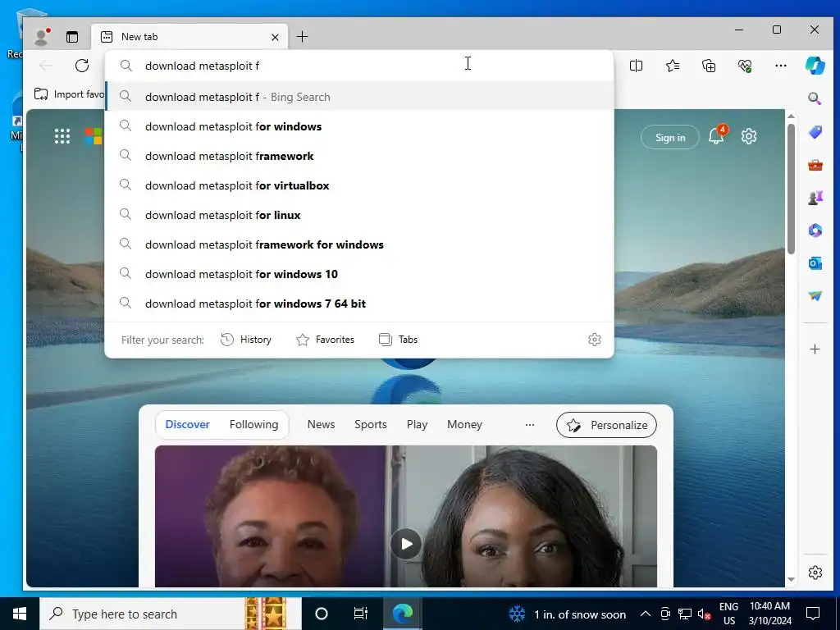Switch to Discover feed tab

pyautogui.click(x=188, y=424)
